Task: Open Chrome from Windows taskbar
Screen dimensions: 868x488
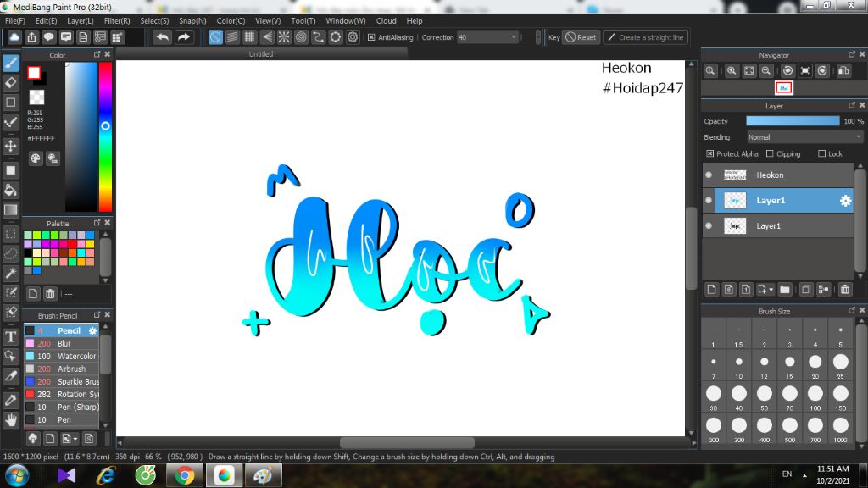Action: pyautogui.click(x=185, y=476)
